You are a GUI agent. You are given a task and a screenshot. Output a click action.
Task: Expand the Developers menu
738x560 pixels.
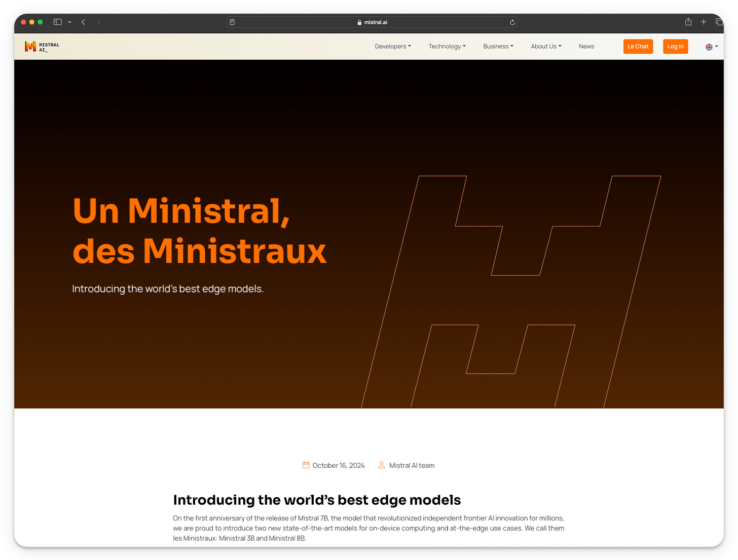tap(393, 46)
